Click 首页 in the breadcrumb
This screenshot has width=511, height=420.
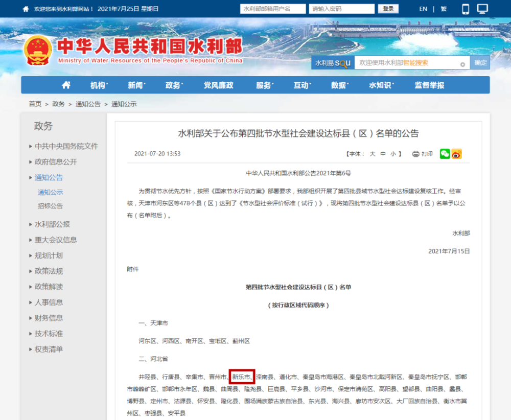tap(35, 104)
